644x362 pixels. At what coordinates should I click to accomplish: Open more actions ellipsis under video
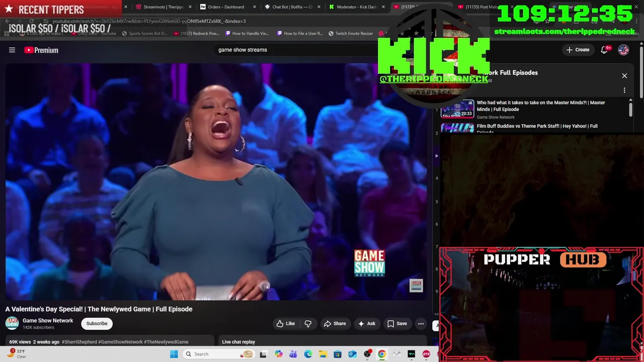coord(421,324)
